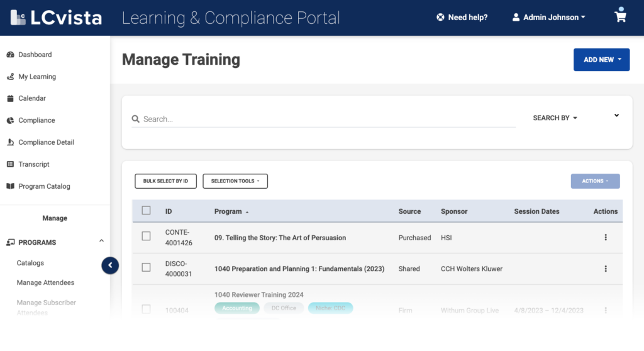Viewport: 644px width, 351px height.
Task: Open actions menu for CONTE-4001426 row
Action: [x=606, y=238]
